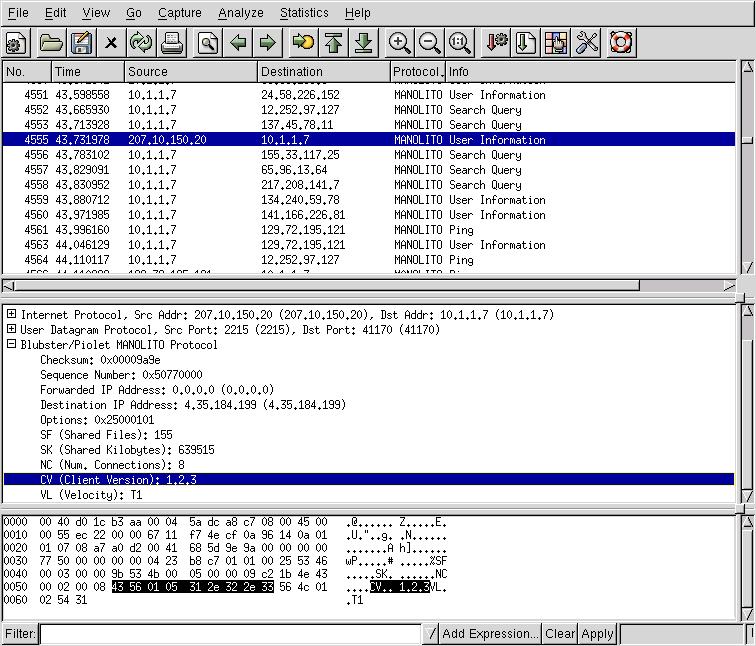
Task: Open Find Packet magnifier icon
Action: (207, 43)
